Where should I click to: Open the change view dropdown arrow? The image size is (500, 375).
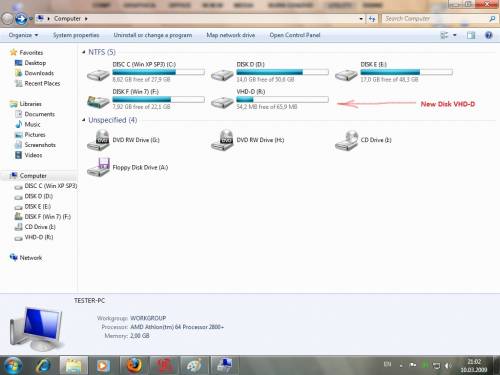[x=455, y=35]
